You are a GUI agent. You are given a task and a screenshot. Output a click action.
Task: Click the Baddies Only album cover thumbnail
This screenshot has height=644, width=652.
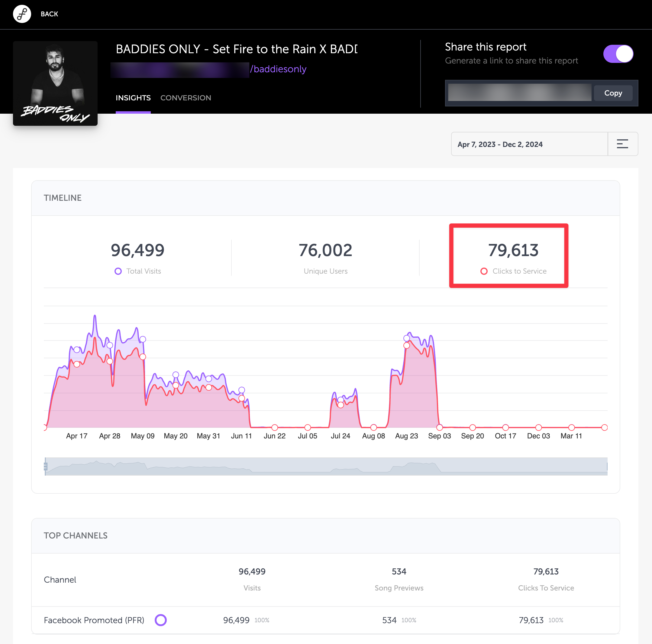pos(55,83)
